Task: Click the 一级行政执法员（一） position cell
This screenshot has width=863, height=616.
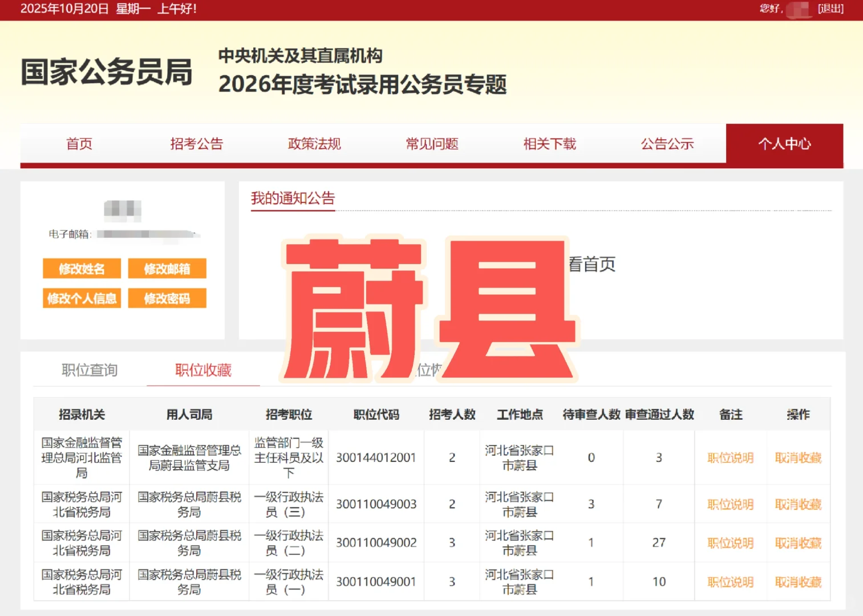Action: click(289, 582)
